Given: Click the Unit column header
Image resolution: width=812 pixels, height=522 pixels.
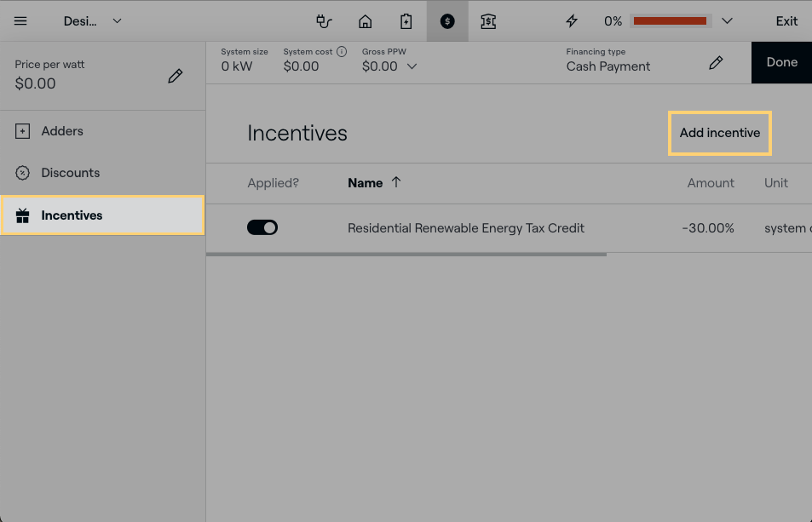Looking at the screenshot, I should [x=775, y=182].
